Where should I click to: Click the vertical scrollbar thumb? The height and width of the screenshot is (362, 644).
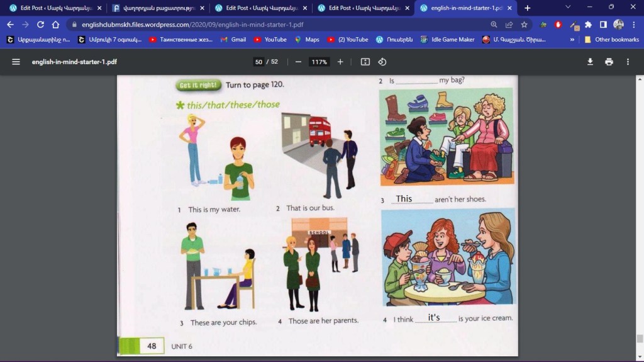tap(640, 338)
